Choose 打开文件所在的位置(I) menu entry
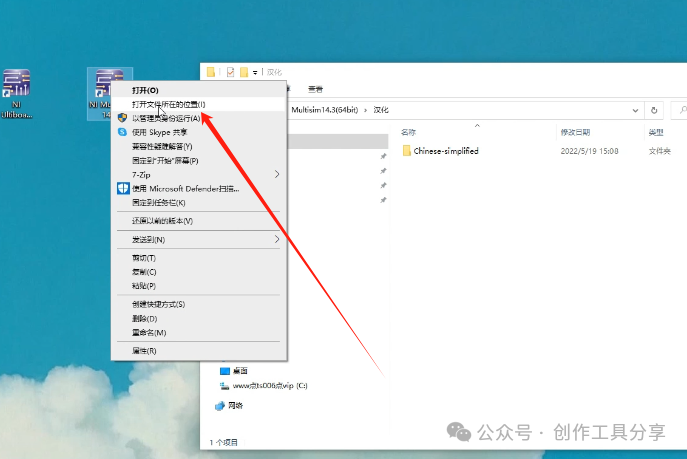The width and height of the screenshot is (687, 459). click(x=199, y=104)
